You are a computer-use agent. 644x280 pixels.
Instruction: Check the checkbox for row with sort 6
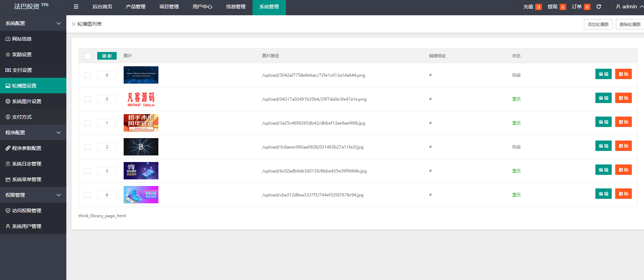(87, 195)
